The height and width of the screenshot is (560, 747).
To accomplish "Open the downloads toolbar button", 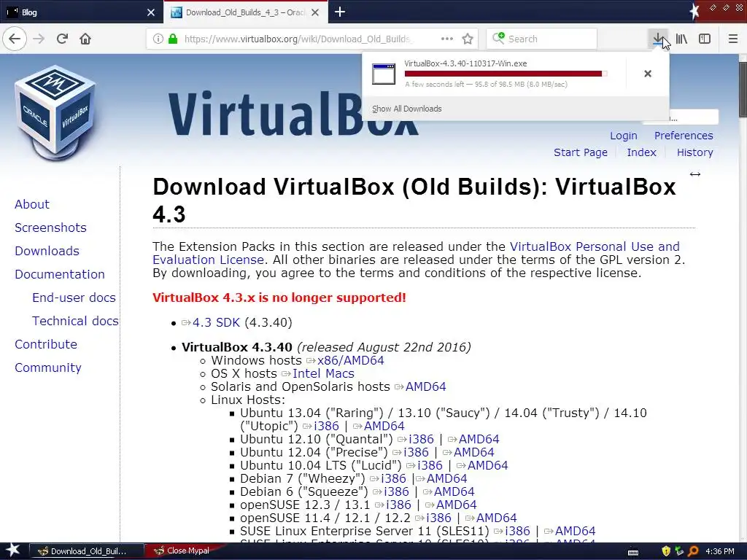I will [x=658, y=39].
